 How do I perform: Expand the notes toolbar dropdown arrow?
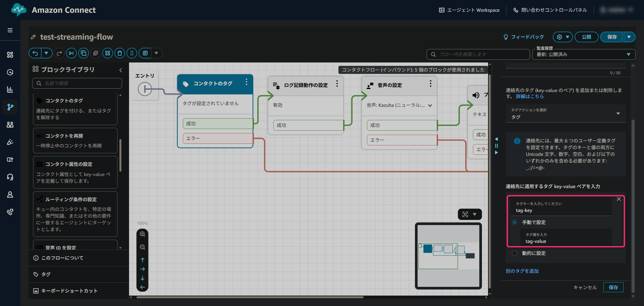coord(156,53)
